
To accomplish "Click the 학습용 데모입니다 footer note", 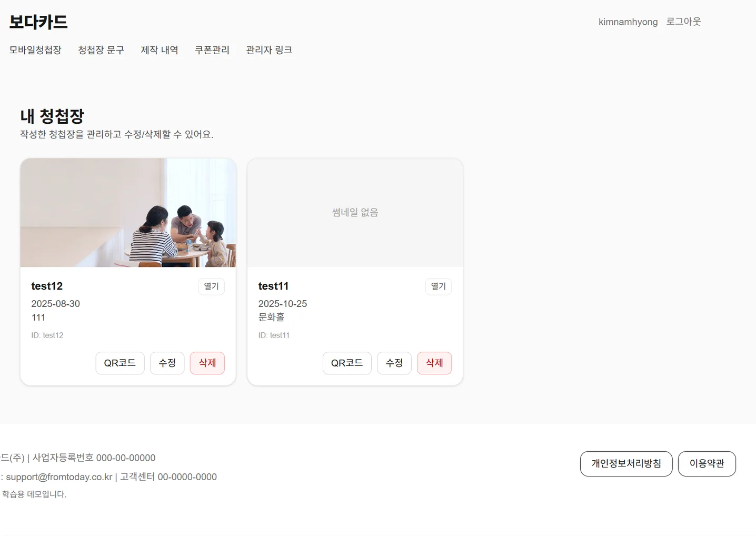I will [34, 494].
